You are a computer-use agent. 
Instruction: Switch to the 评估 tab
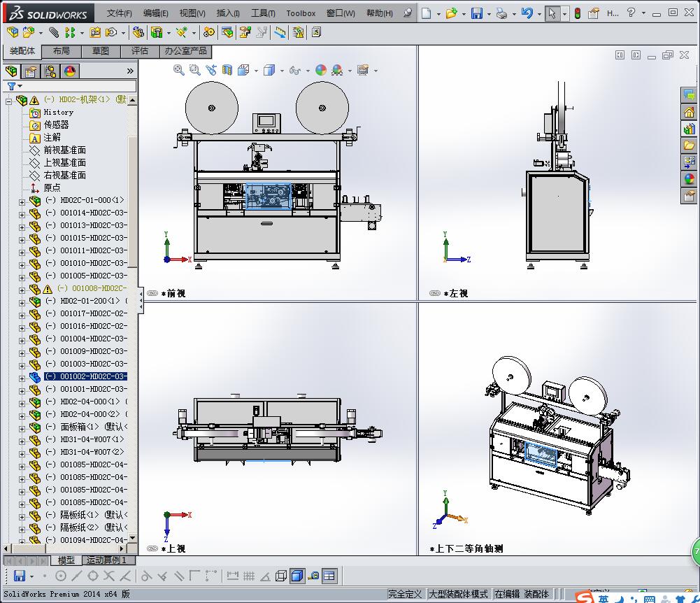[x=139, y=51]
